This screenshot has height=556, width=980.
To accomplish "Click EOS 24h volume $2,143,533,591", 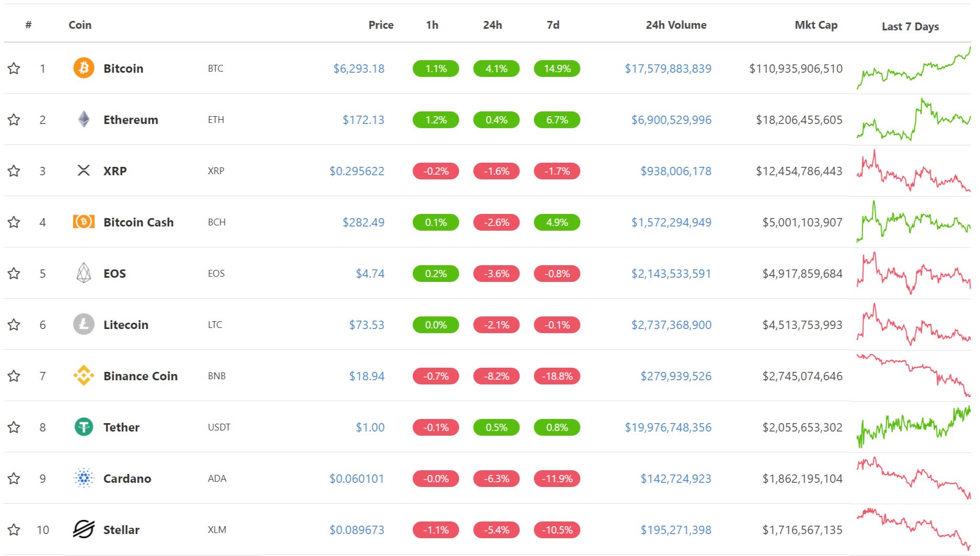I will pyautogui.click(x=671, y=273).
